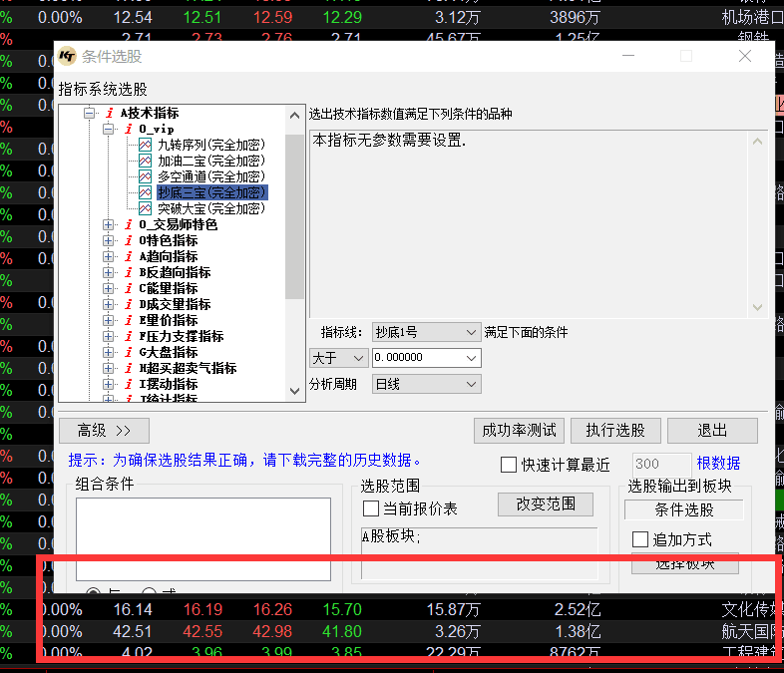
Task: Open the 0.000000 value combo box
Action: (427, 358)
